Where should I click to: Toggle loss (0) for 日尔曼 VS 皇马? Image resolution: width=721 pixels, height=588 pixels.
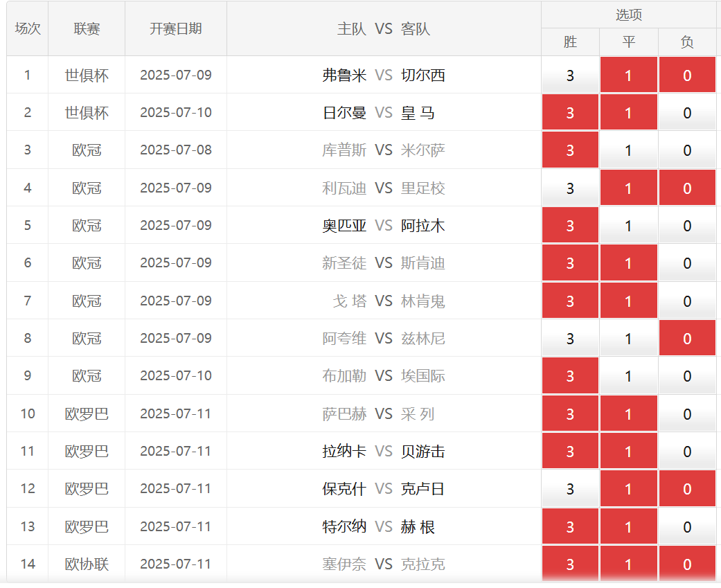point(687,113)
